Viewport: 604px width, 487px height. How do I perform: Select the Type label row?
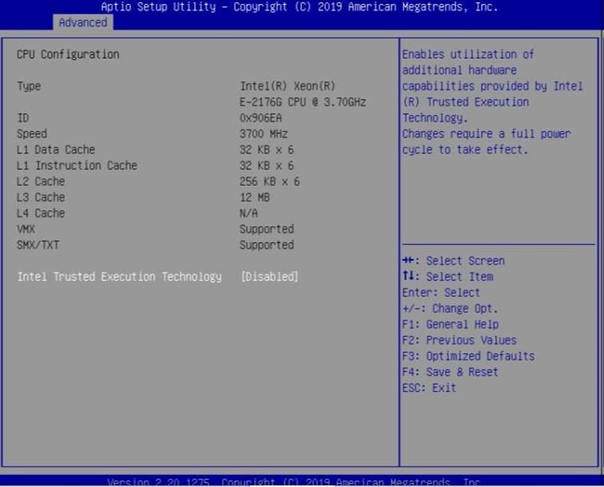click(x=29, y=86)
